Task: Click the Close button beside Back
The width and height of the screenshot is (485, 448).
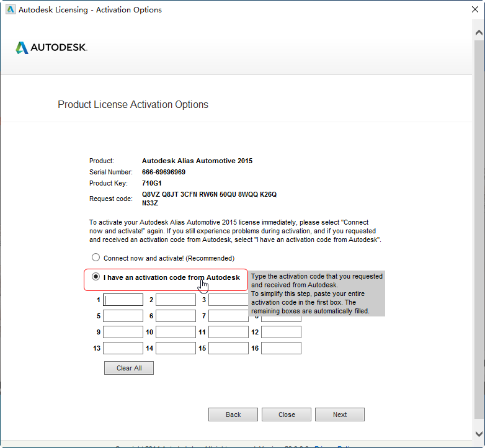Action: click(x=287, y=414)
